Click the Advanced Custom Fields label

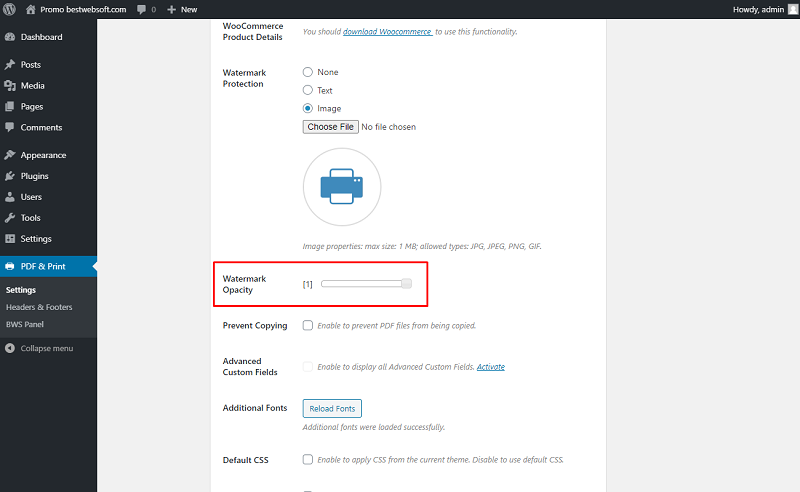(x=250, y=366)
